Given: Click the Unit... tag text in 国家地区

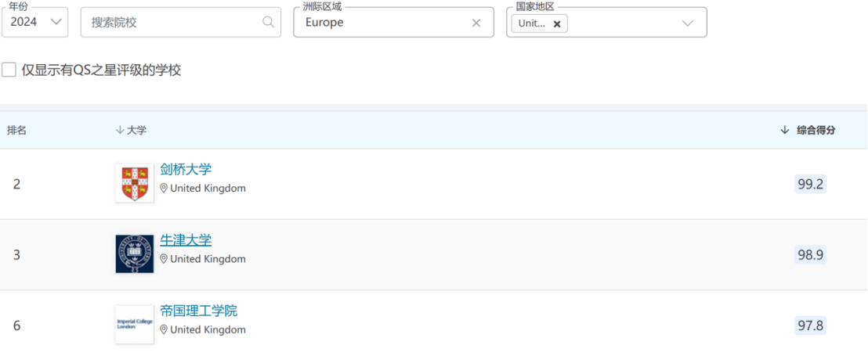Looking at the screenshot, I should coord(532,23).
